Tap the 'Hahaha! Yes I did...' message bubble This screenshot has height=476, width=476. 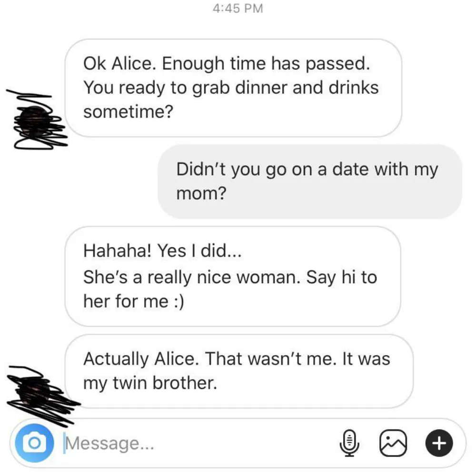tap(233, 276)
